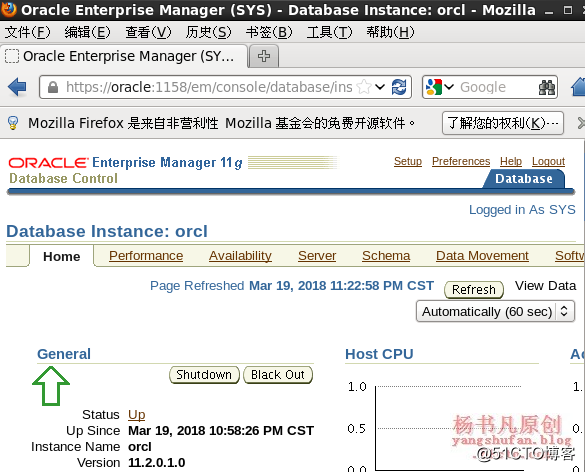Click the search binoculars icon

pos(547,87)
